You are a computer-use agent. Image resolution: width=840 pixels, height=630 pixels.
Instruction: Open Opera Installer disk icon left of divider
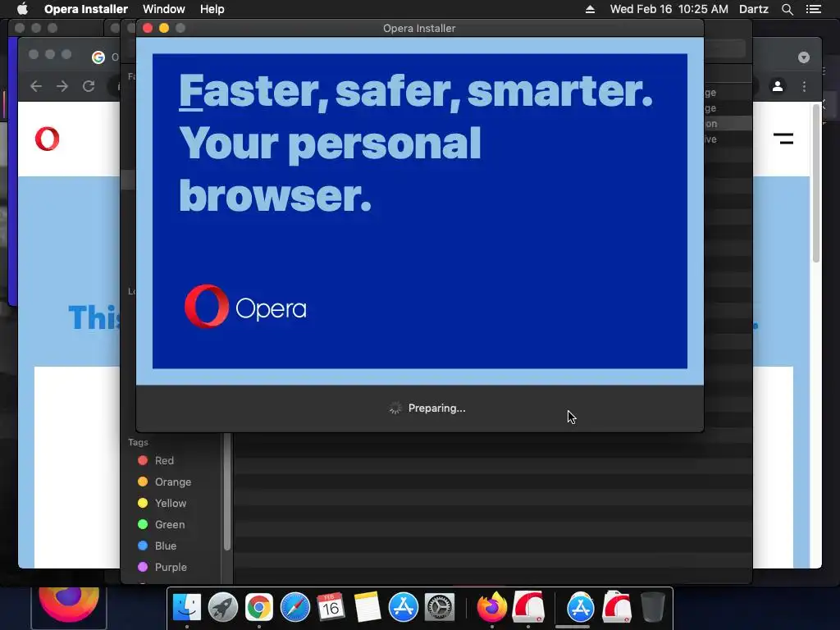528,607
